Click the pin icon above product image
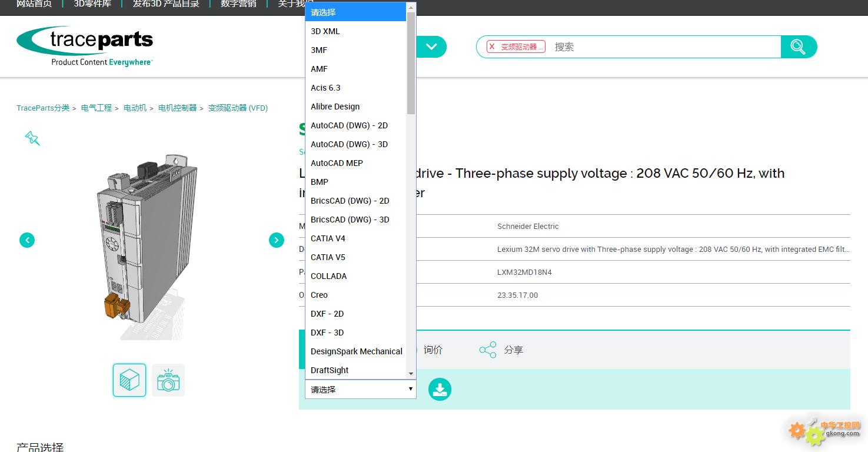The height and width of the screenshot is (452, 868). (32, 138)
